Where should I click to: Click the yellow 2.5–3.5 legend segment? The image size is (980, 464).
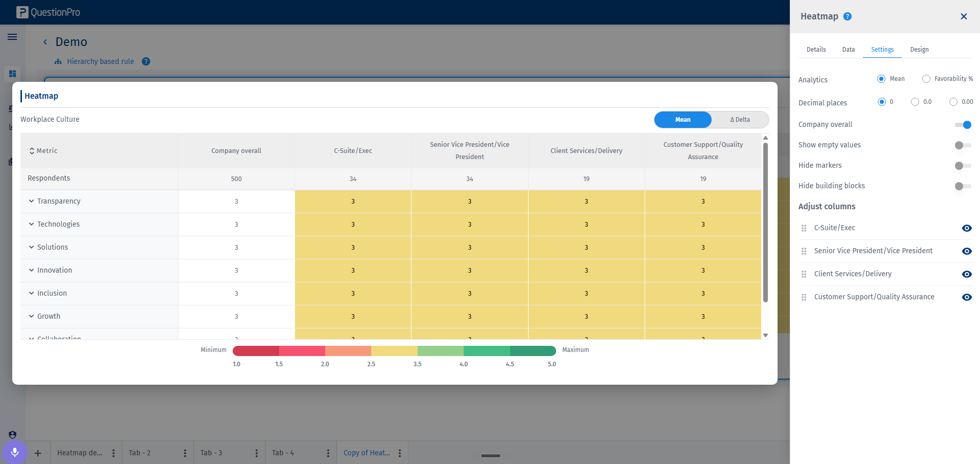click(x=394, y=351)
